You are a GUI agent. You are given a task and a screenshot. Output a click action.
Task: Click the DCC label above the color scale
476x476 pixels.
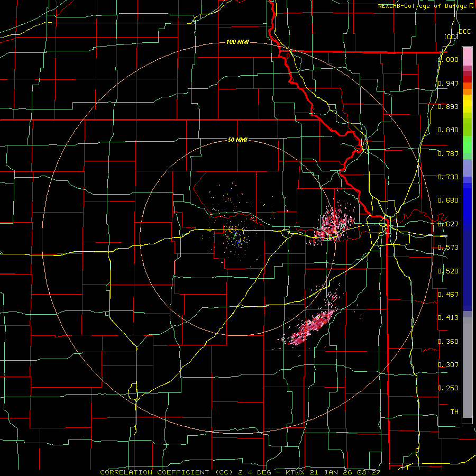coord(464,32)
